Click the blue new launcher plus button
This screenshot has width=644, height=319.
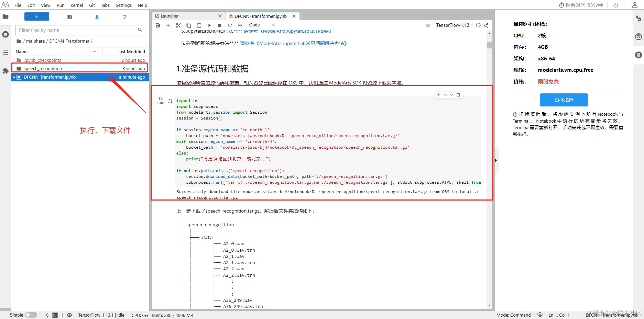[37, 16]
